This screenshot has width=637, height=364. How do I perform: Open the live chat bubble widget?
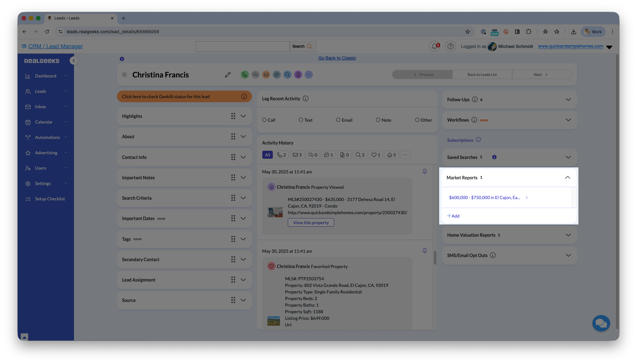point(601,323)
